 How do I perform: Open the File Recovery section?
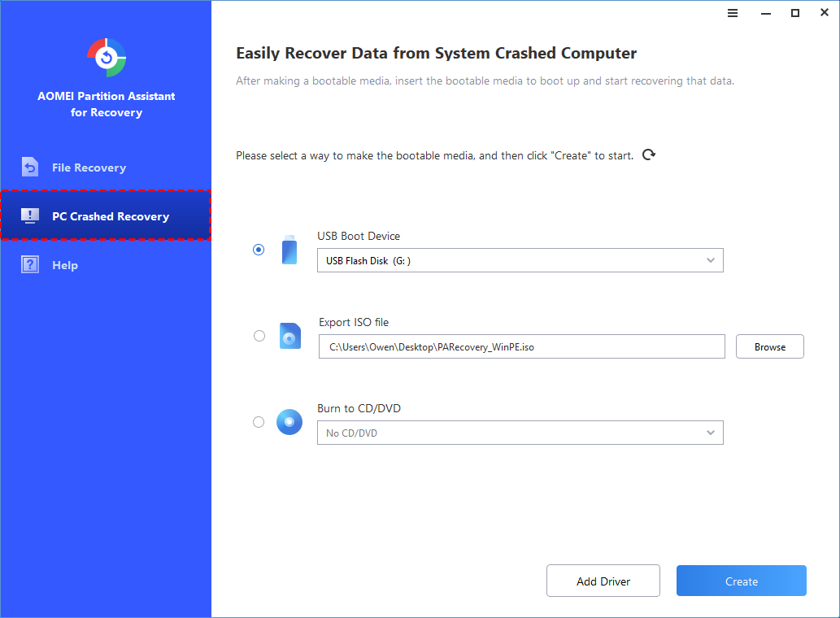(x=106, y=168)
